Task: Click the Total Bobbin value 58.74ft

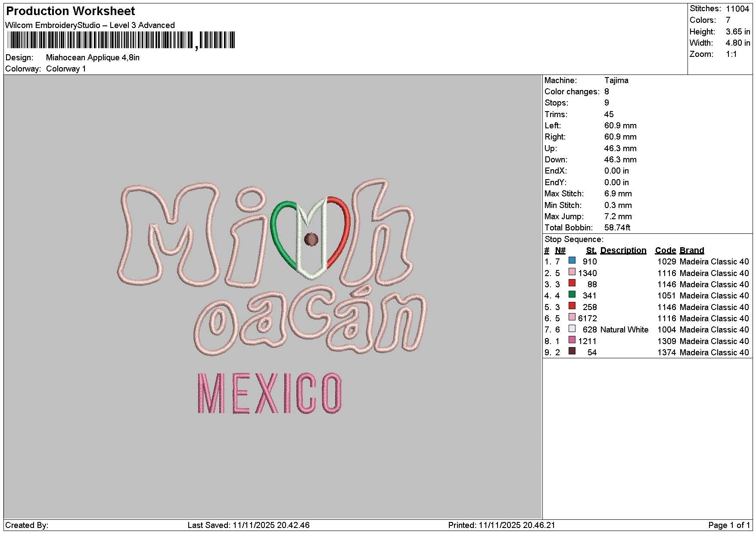Action: click(x=617, y=227)
